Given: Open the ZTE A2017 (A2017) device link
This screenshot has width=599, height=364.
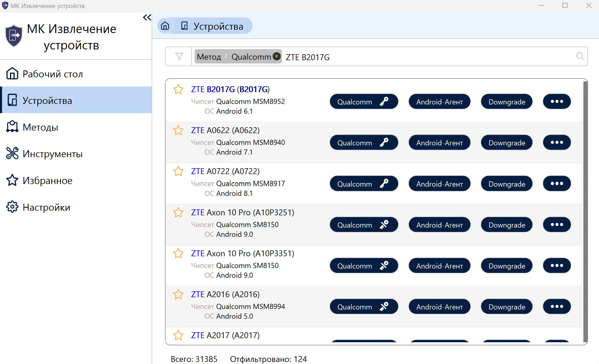Looking at the screenshot, I should tap(225, 335).
